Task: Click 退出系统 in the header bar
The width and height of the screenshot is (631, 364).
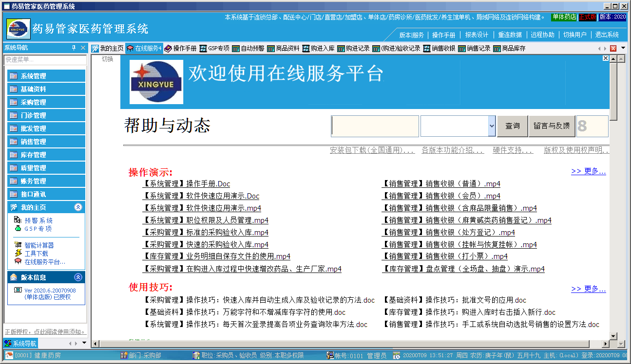Action: 607,35
